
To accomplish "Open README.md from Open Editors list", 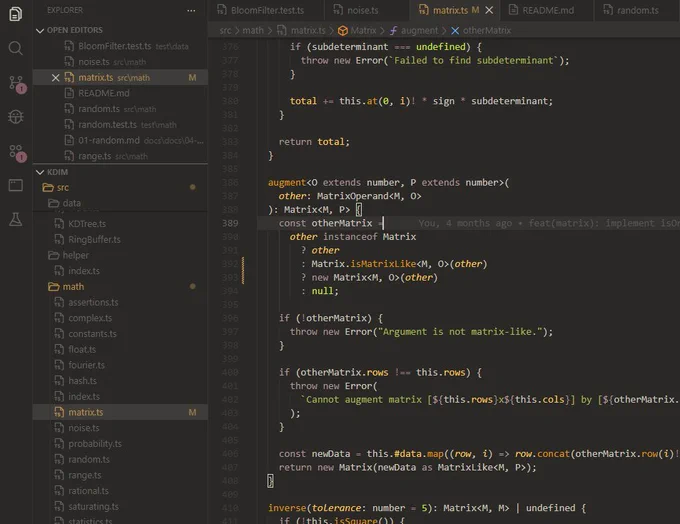I will pos(120,93).
